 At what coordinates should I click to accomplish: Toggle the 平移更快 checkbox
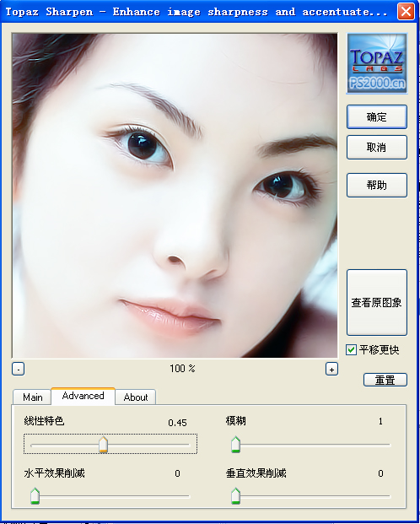[x=351, y=350]
